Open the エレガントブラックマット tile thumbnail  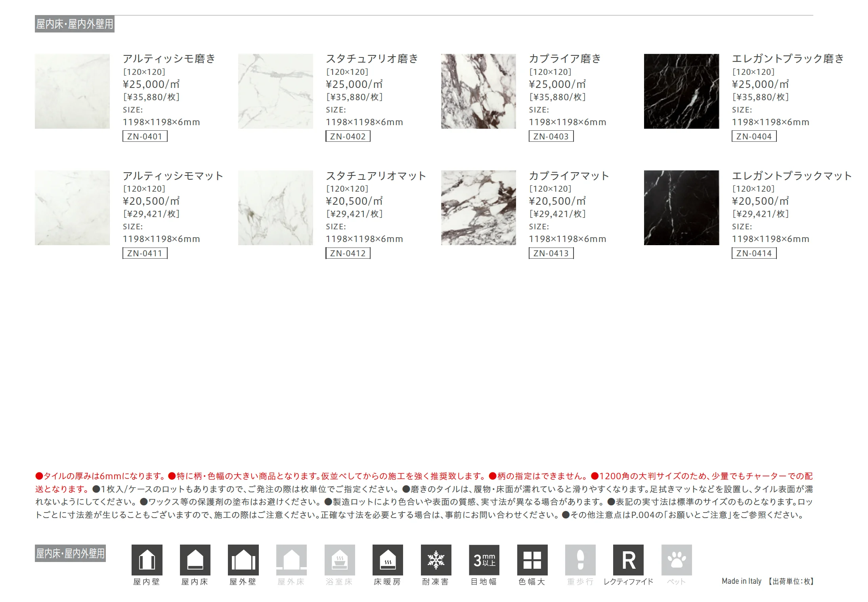point(681,208)
